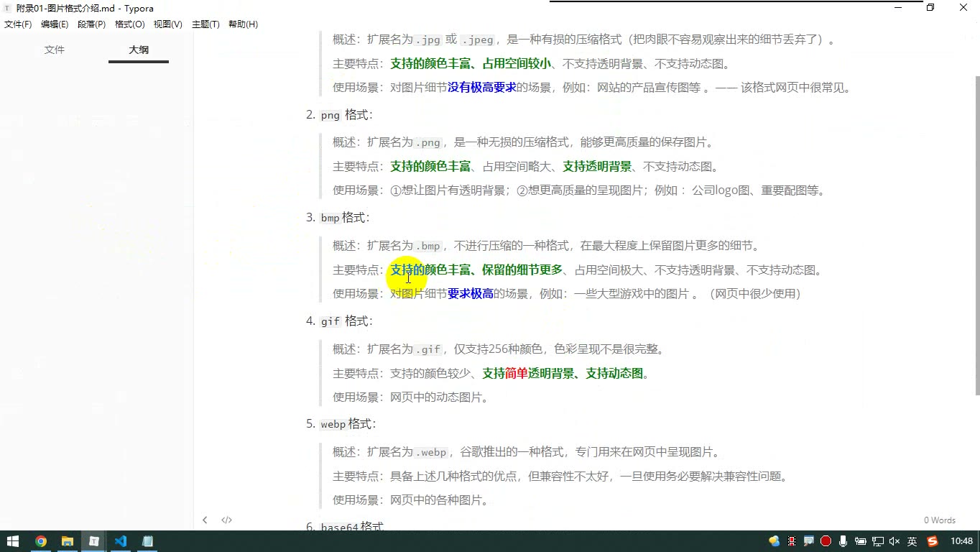Click the 'png 格式:' list heading
980x552 pixels.
tap(346, 115)
